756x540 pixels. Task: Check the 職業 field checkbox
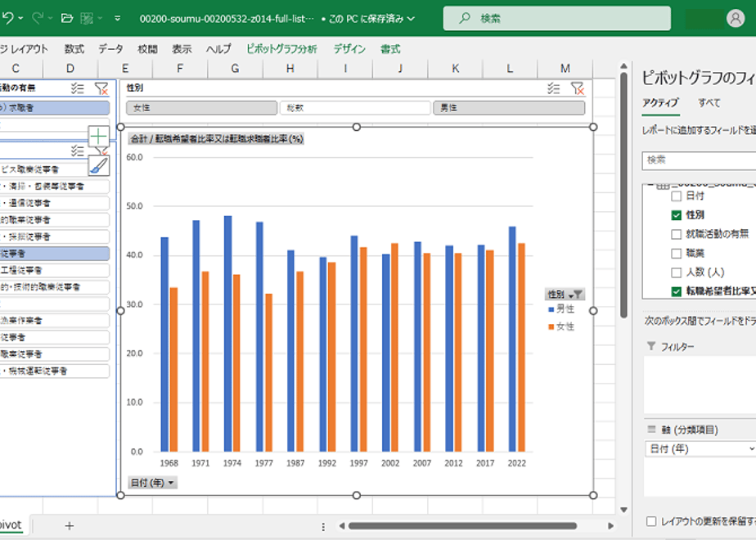pyautogui.click(x=676, y=253)
